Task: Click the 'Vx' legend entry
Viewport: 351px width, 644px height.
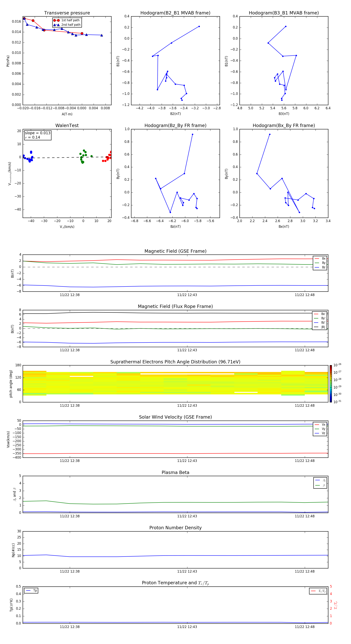Action: click(320, 424)
